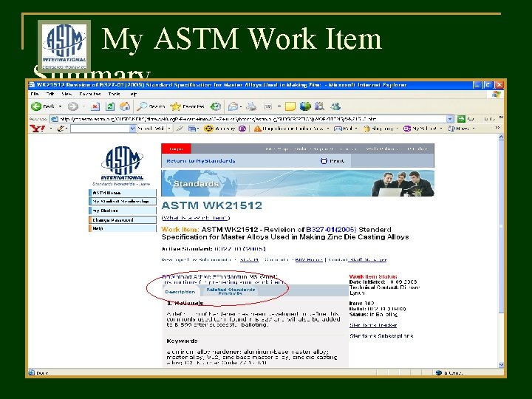Image resolution: width=532 pixels, height=399 pixels.
Task: Click inside the address URL field
Action: (251, 119)
